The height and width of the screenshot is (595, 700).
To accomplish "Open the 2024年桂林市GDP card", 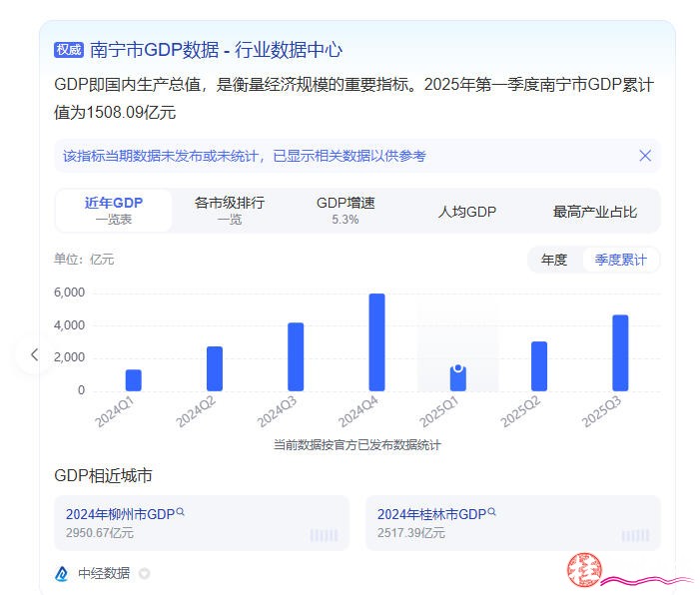I will (512, 523).
